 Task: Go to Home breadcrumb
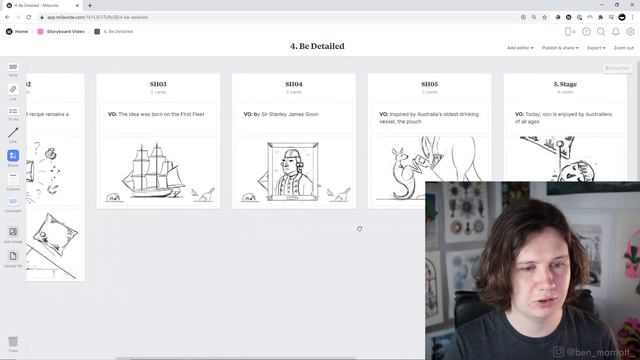coord(17,31)
